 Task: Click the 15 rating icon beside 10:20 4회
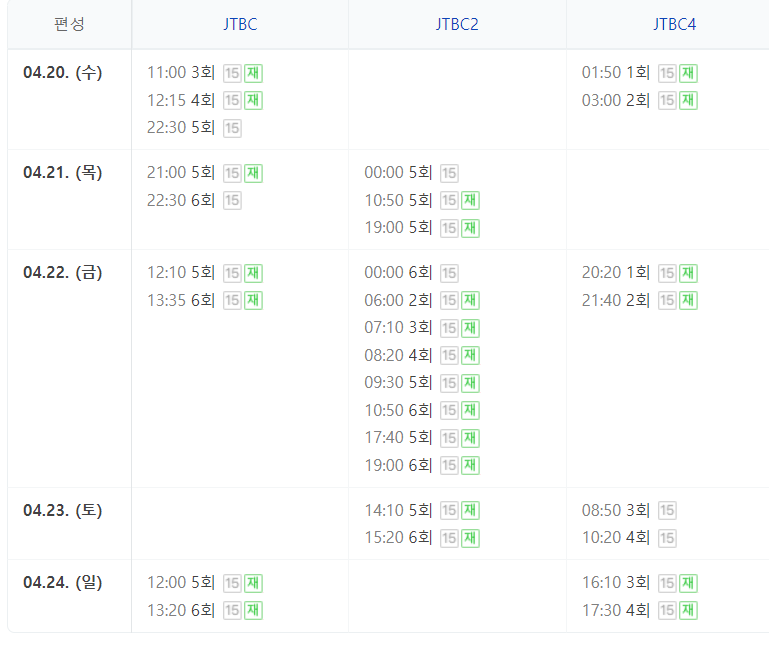tap(667, 539)
